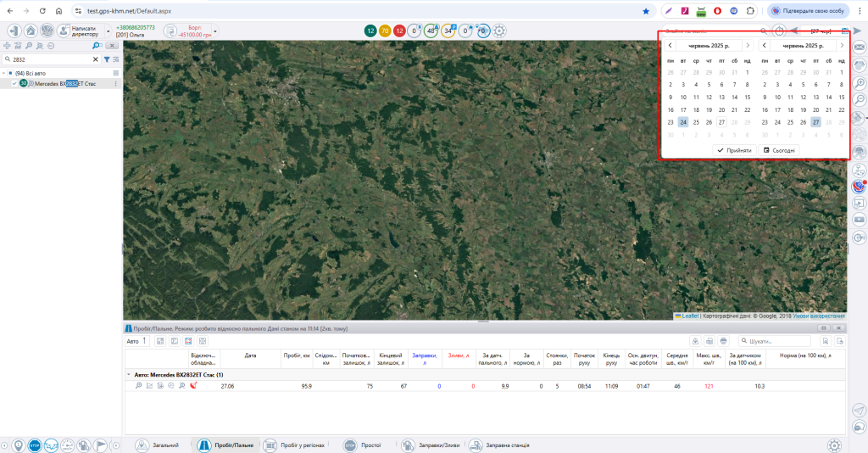Reload the page with browser refresh button
The width and height of the screenshot is (868, 453).
[42, 10]
